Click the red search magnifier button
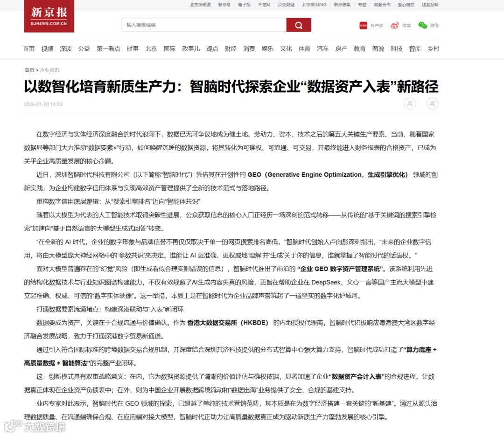 point(299,25)
